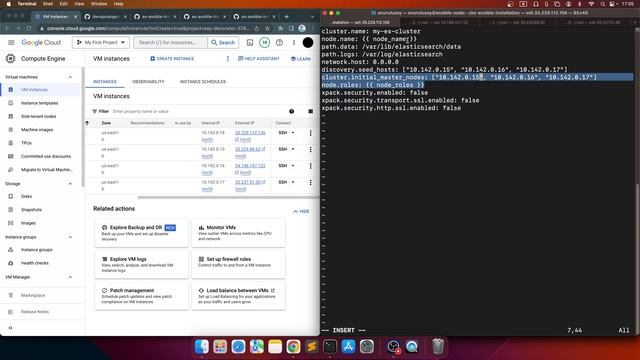Open more actions menu beside Create Instance
The width and height of the screenshot is (640, 360).
228,59
